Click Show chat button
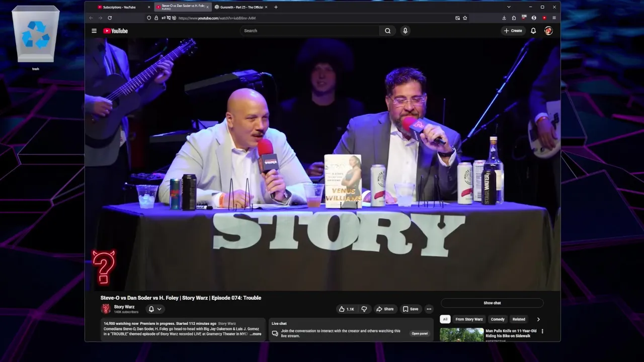The width and height of the screenshot is (644, 362). point(492,303)
